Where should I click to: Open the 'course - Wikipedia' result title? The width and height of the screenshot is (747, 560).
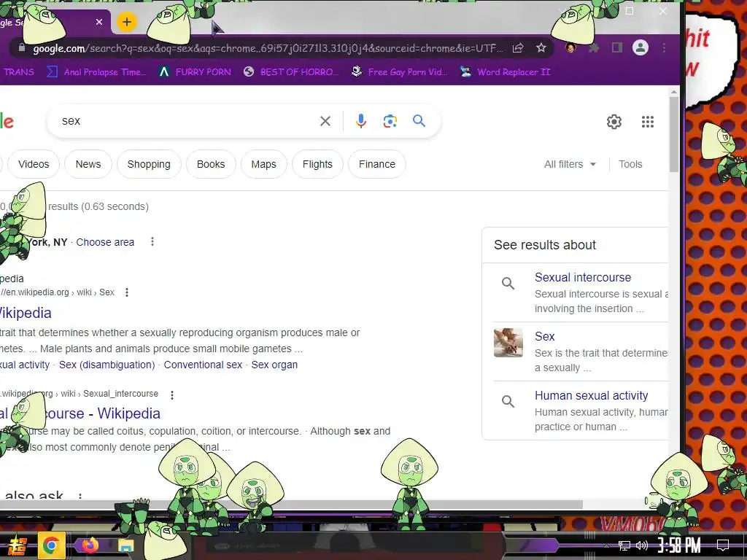101,413
